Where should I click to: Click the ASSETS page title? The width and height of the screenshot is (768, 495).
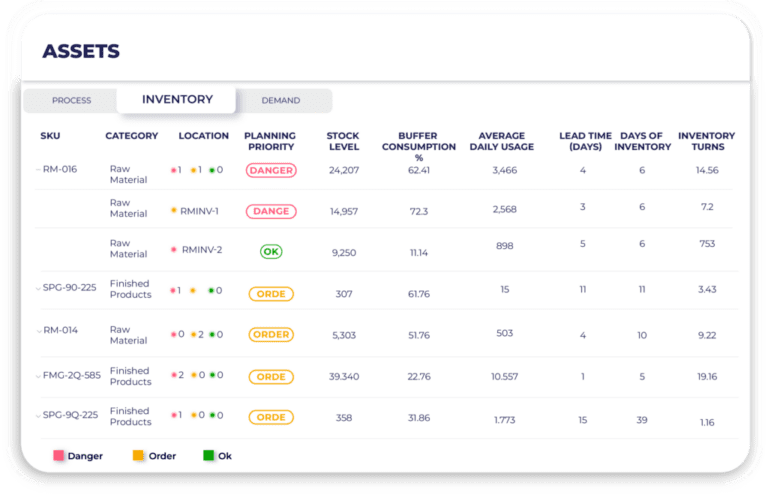81,51
